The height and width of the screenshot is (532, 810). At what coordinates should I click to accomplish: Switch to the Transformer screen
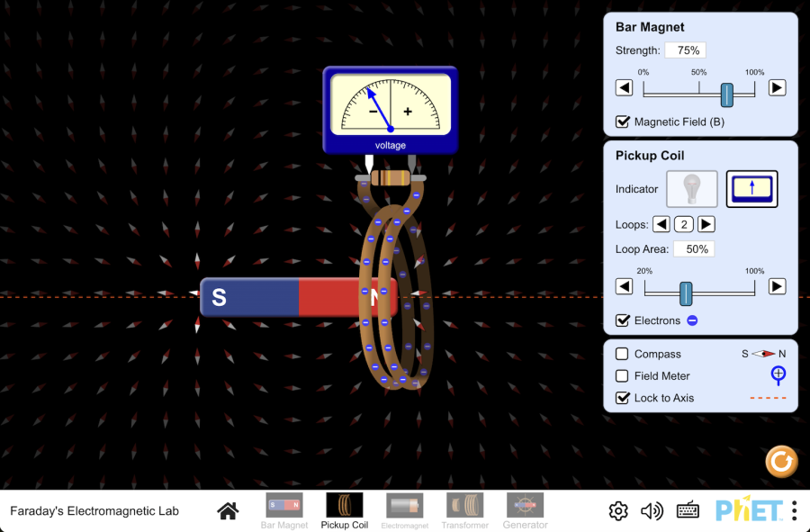pyautogui.click(x=465, y=511)
